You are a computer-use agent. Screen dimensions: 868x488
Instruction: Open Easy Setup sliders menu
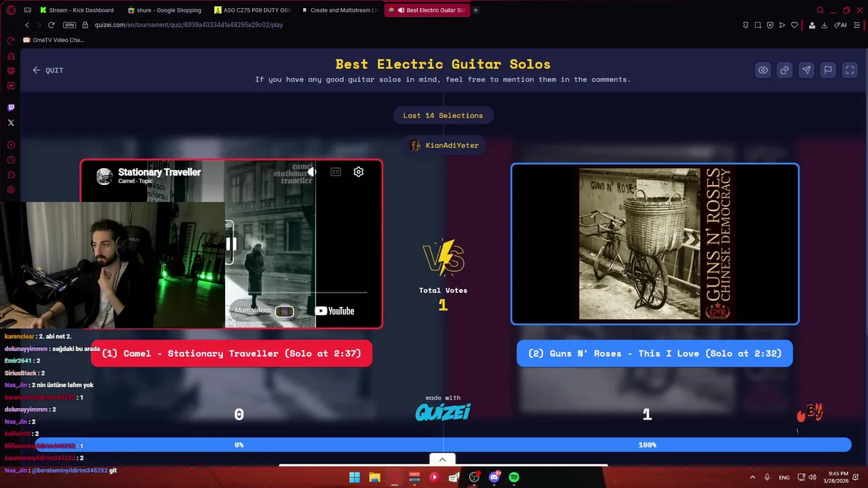point(856,25)
